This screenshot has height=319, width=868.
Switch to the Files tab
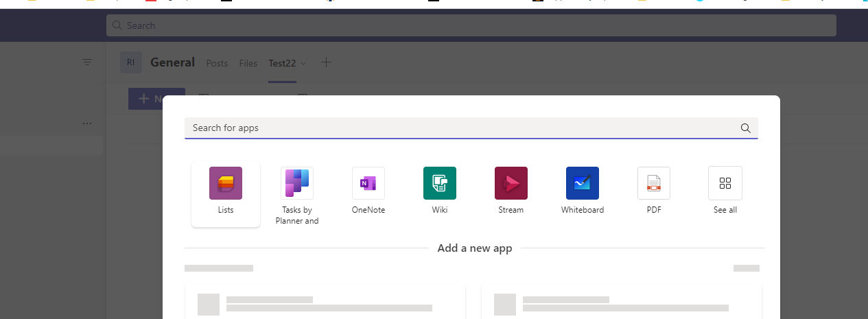(248, 63)
